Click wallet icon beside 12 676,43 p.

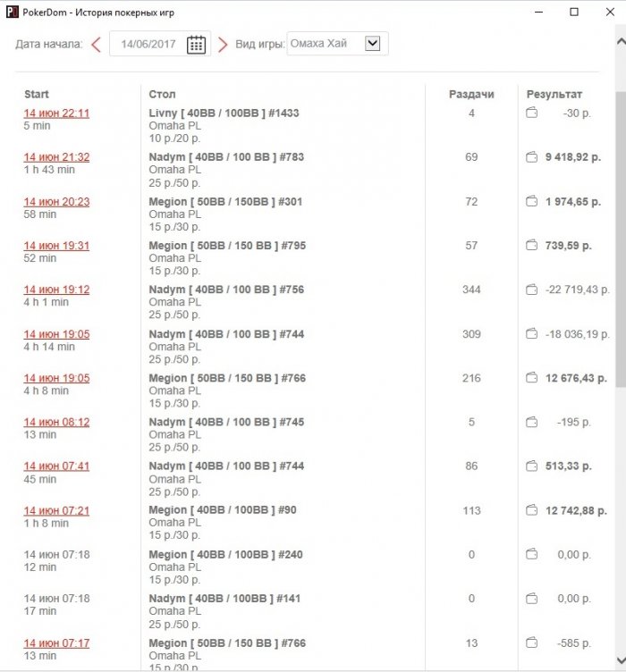(532, 378)
